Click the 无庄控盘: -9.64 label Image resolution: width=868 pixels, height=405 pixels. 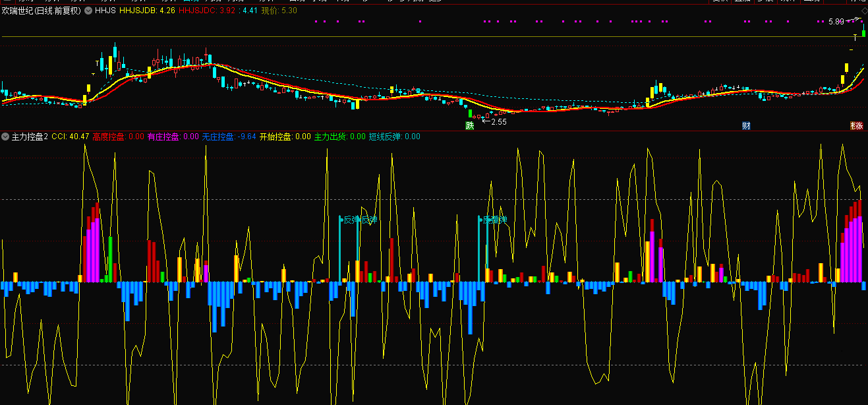click(229, 137)
